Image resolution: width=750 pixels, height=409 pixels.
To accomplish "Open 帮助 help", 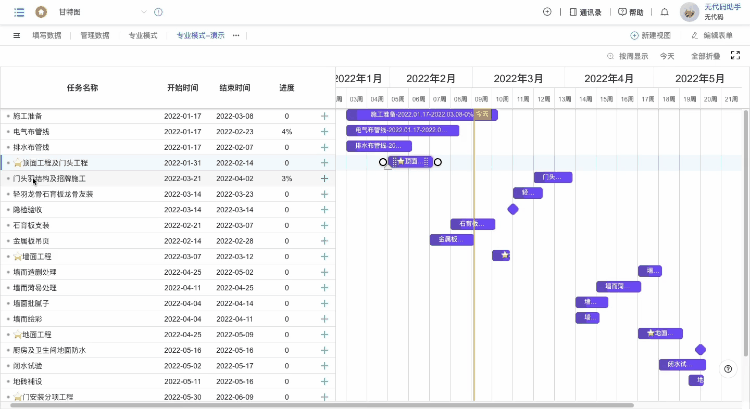I will click(630, 12).
